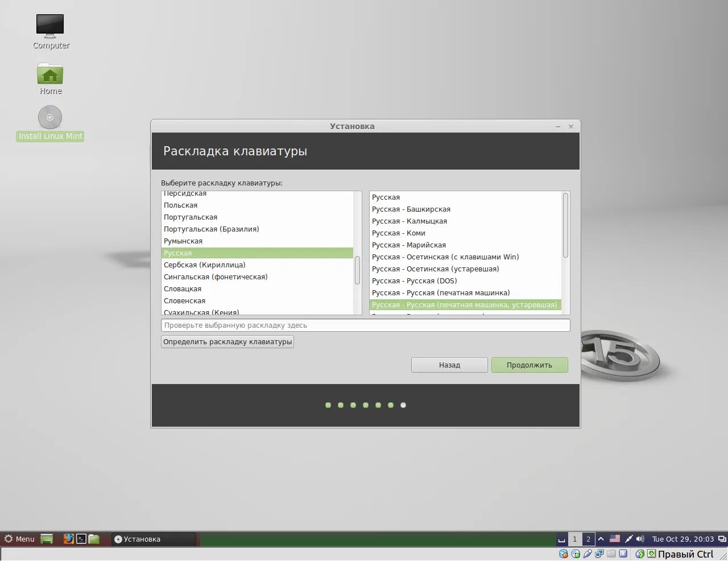Open the volume speaker tray icon
Image resolution: width=728 pixels, height=561 pixels.
640,539
